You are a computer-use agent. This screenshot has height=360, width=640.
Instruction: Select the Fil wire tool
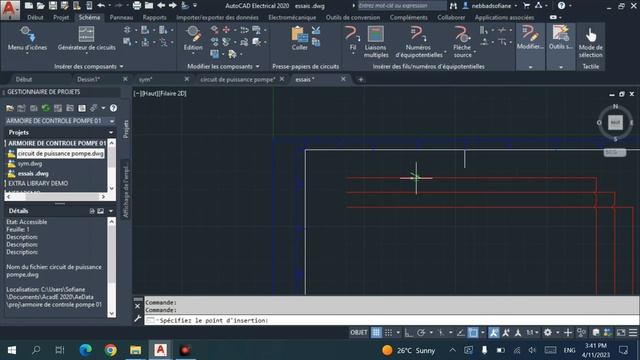(x=353, y=40)
